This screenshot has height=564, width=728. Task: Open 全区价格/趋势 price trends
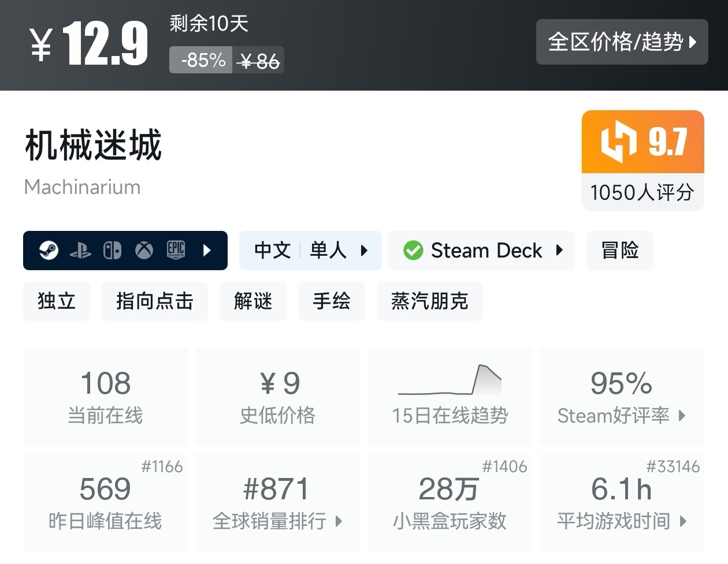pyautogui.click(x=622, y=42)
